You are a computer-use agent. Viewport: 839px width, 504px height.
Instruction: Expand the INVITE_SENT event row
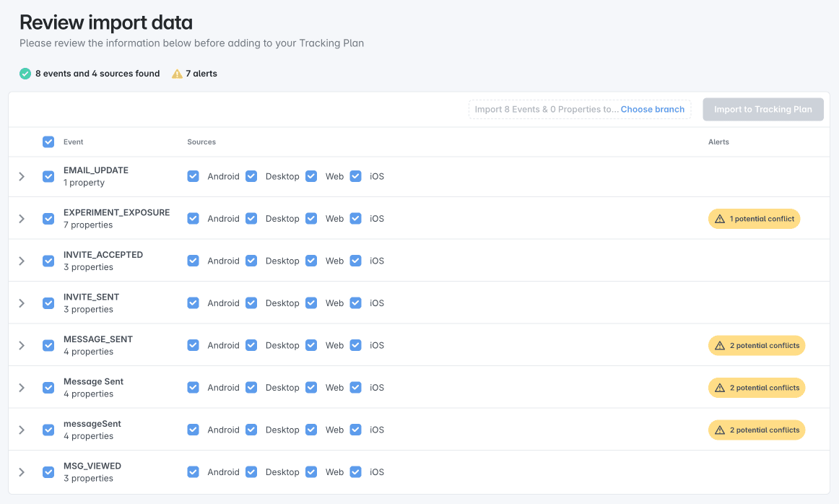(x=22, y=303)
